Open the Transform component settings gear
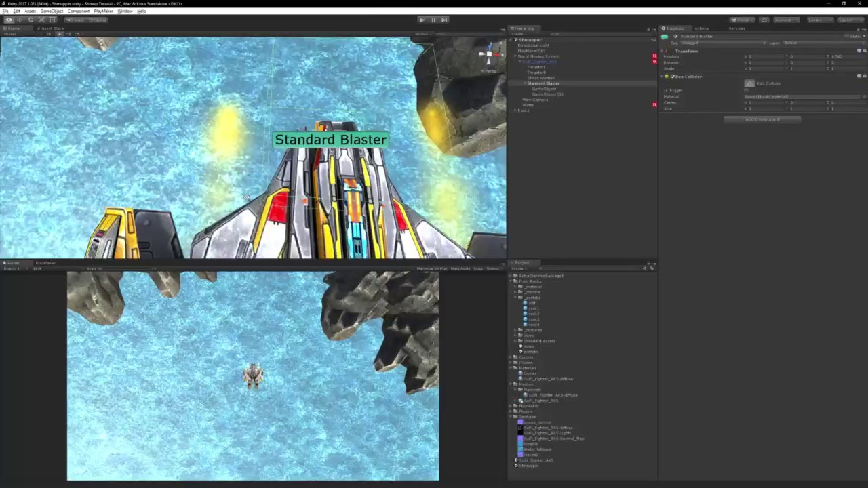 pyautogui.click(x=864, y=51)
